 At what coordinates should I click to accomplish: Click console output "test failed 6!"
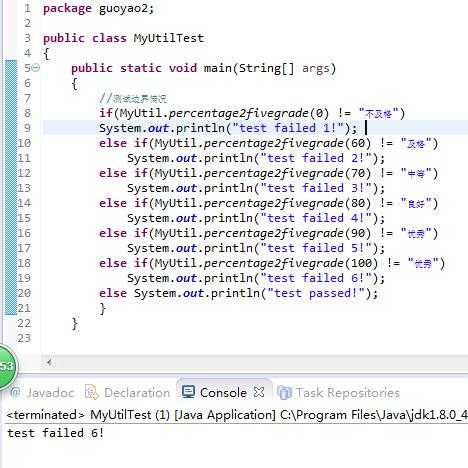[x=55, y=433]
